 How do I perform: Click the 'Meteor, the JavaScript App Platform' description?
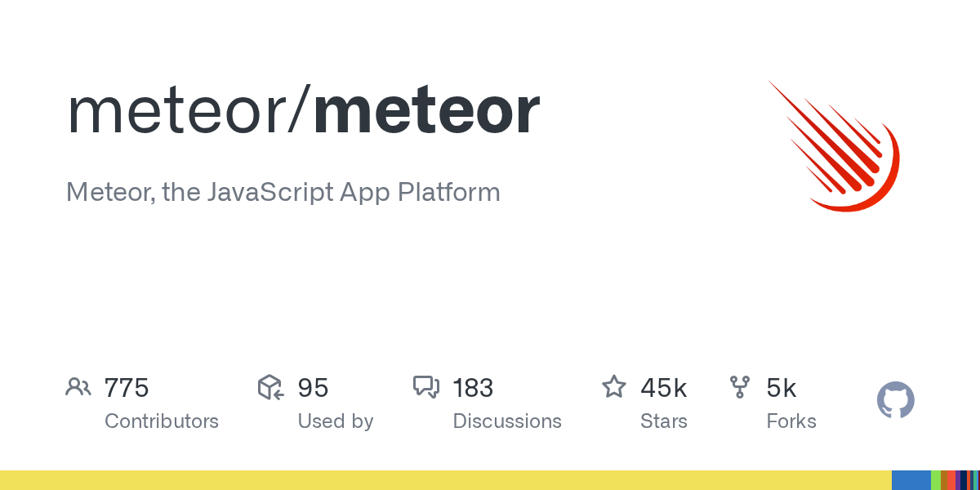coord(283,193)
